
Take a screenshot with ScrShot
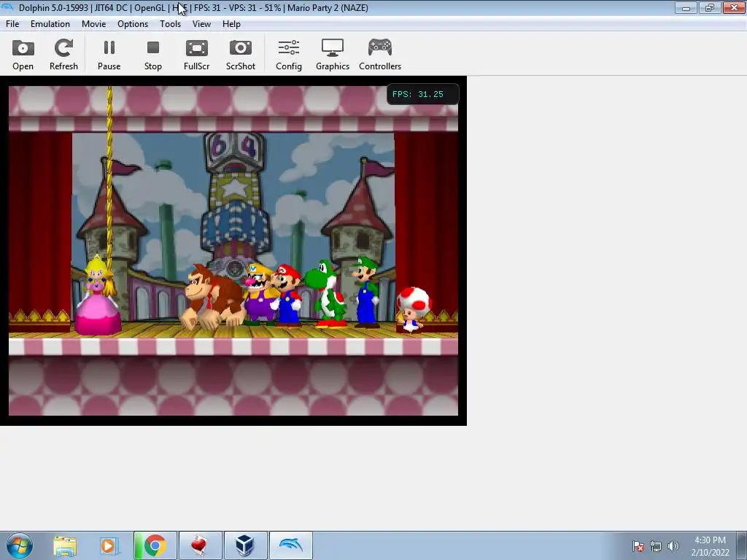tap(240, 55)
